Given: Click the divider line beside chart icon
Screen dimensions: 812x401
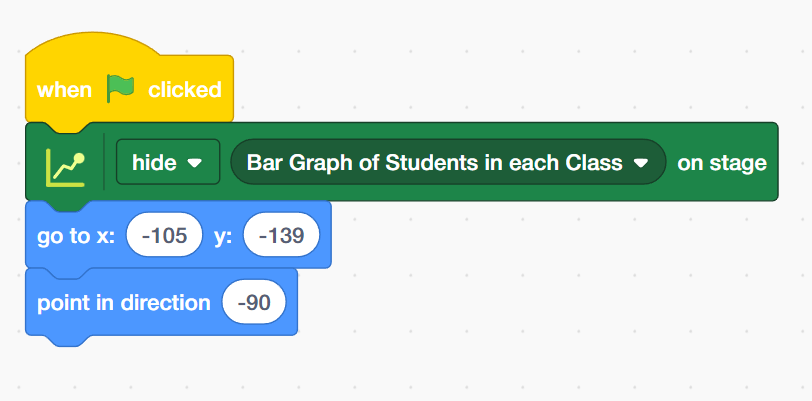Looking at the screenshot, I should 104,163.
